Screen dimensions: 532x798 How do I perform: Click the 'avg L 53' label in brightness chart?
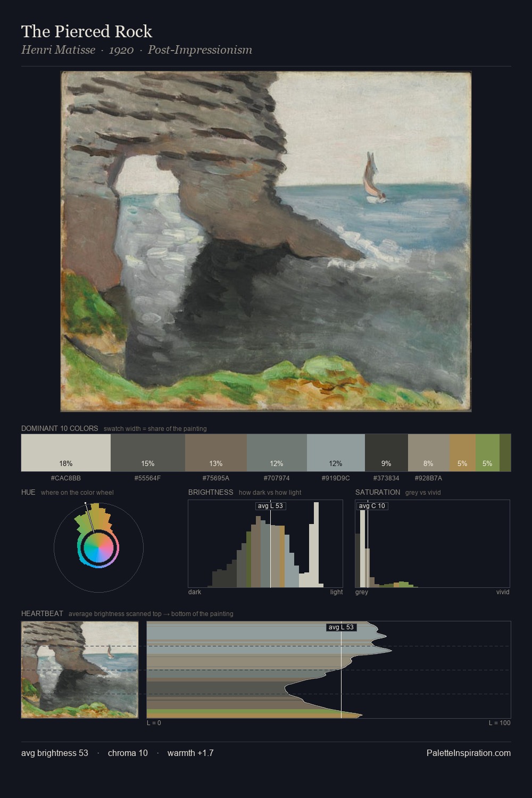pyautogui.click(x=270, y=506)
